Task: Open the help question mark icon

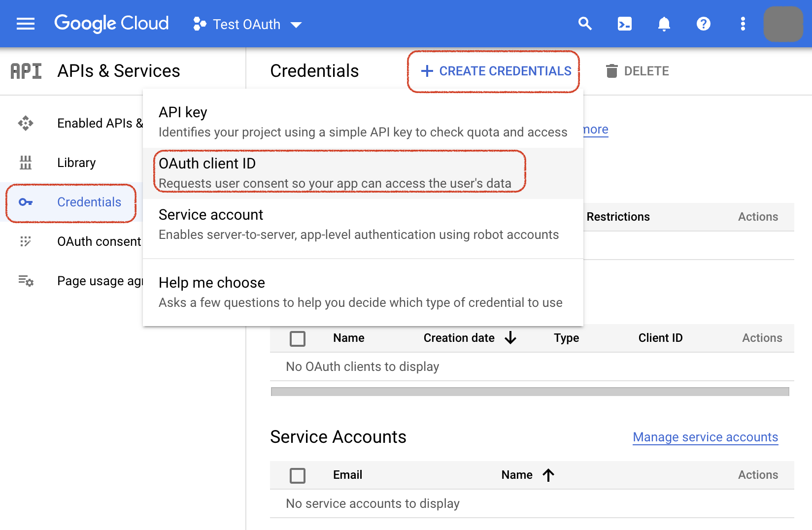Action: click(x=704, y=24)
